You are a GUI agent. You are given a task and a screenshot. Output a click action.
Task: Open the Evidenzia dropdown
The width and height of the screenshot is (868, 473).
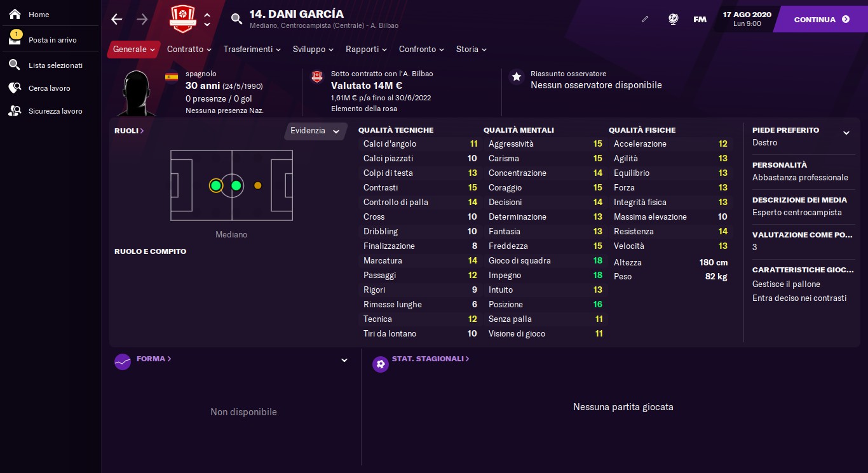tap(315, 131)
